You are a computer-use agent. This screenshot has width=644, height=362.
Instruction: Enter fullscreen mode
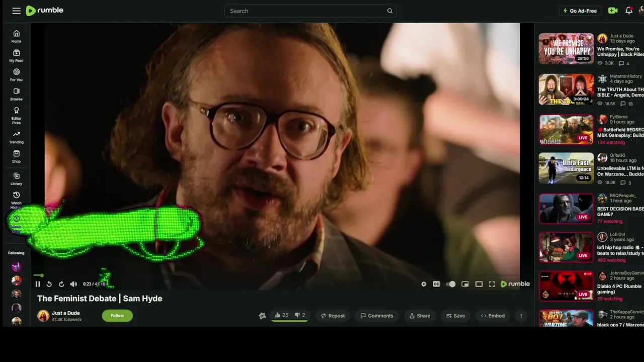[492, 284]
